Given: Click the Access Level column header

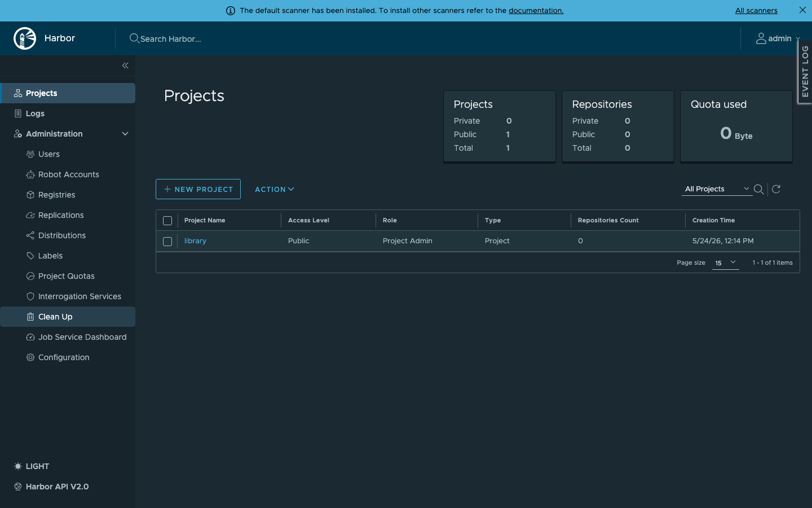Looking at the screenshot, I should pos(308,220).
